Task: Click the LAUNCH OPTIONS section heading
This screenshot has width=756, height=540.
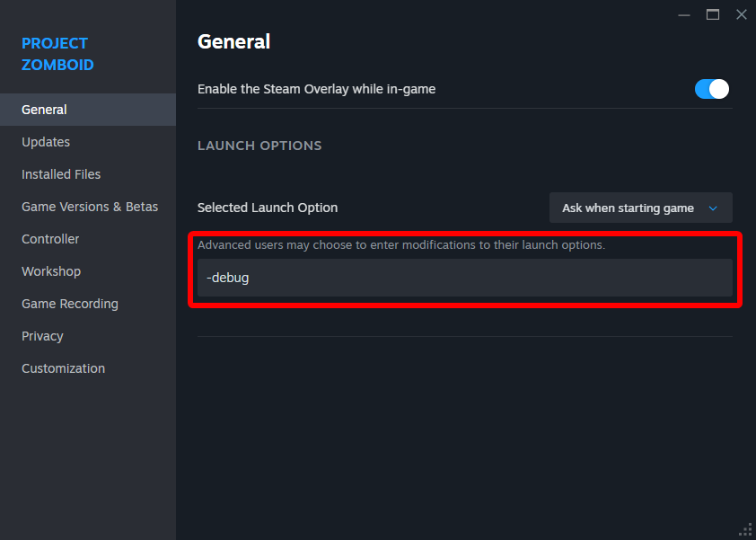Action: click(x=259, y=146)
